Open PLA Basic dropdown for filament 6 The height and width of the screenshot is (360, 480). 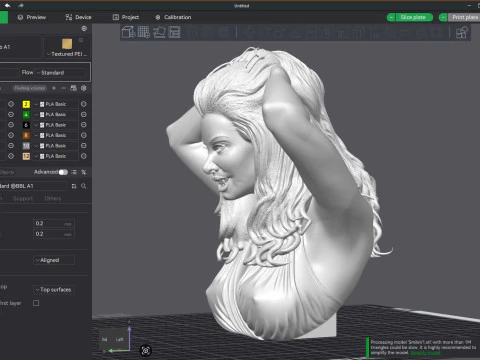click(x=55, y=125)
